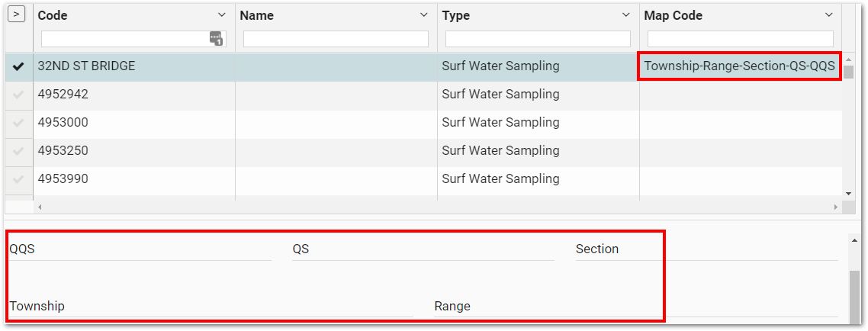Viewport: 868px width, 331px height.
Task: Toggle the row checkmark for 4953990
Action: pyautogui.click(x=19, y=179)
